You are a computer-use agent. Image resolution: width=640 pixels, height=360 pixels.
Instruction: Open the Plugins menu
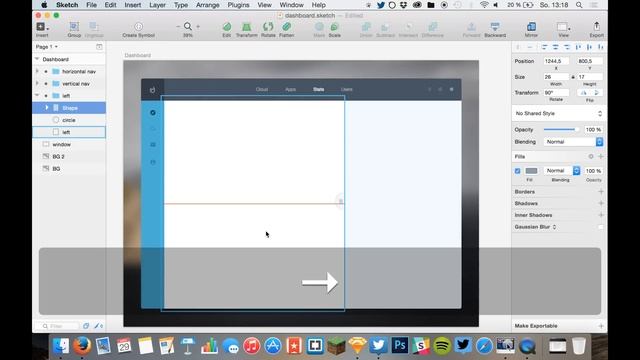(x=238, y=5)
